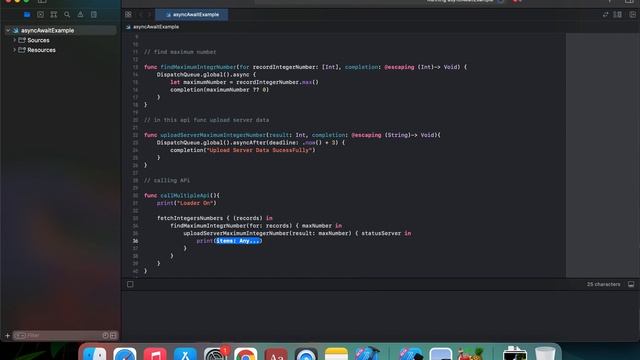Add an editor on the right
This screenshot has height=360, width=640.
click(633, 15)
